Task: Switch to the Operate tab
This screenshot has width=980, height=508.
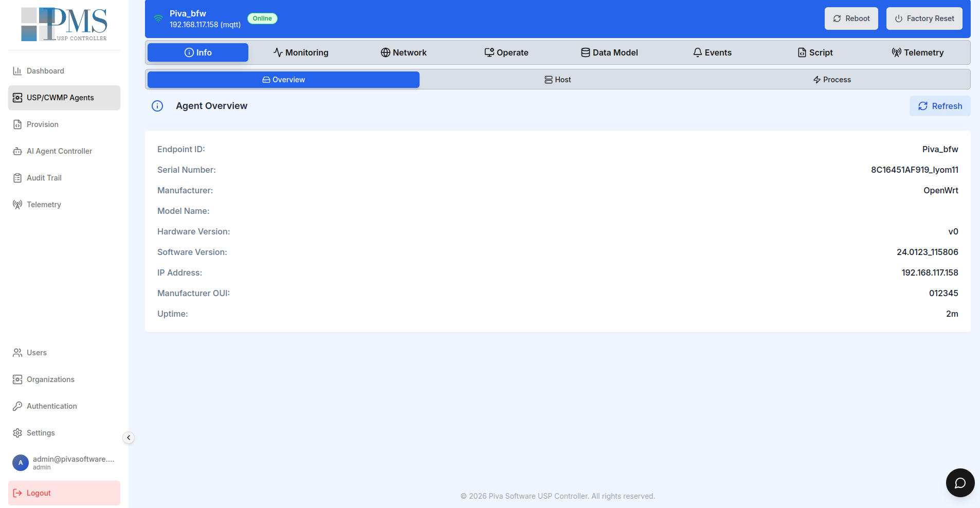Action: tap(506, 52)
